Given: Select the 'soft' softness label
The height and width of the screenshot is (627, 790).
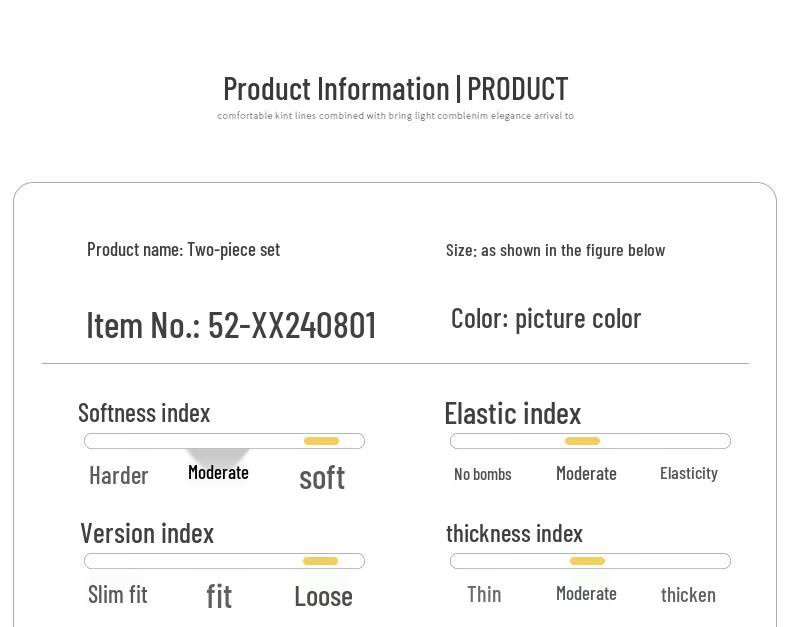Looking at the screenshot, I should tap(322, 477).
